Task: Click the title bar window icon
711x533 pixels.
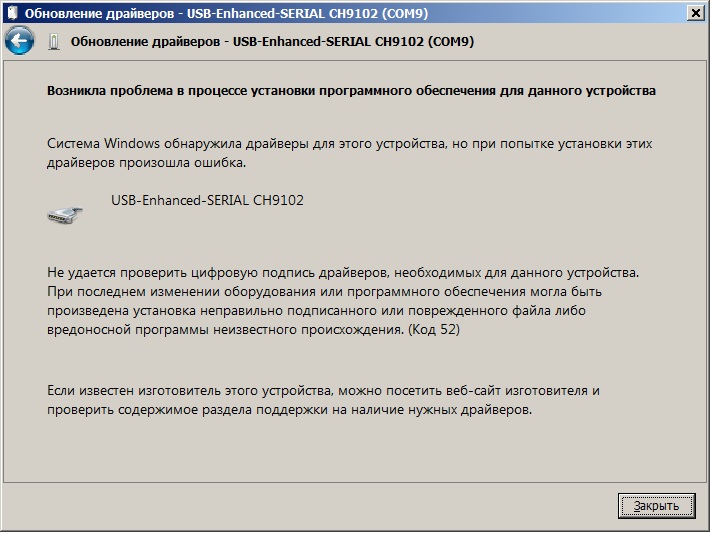Action: point(12,13)
